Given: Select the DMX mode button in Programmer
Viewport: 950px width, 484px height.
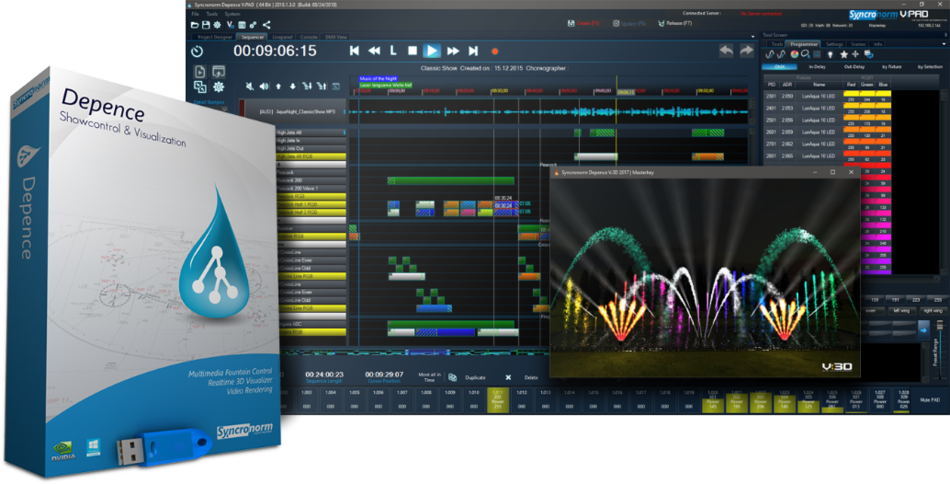Looking at the screenshot, I should click(778, 66).
